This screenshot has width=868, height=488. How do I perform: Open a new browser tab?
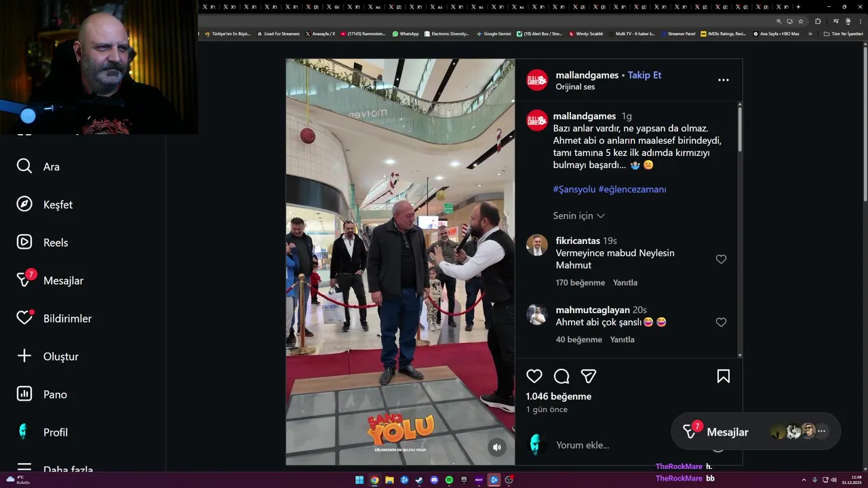[798, 7]
